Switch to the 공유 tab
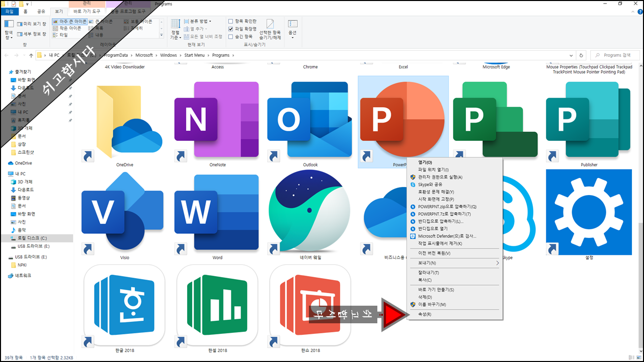 tap(41, 11)
